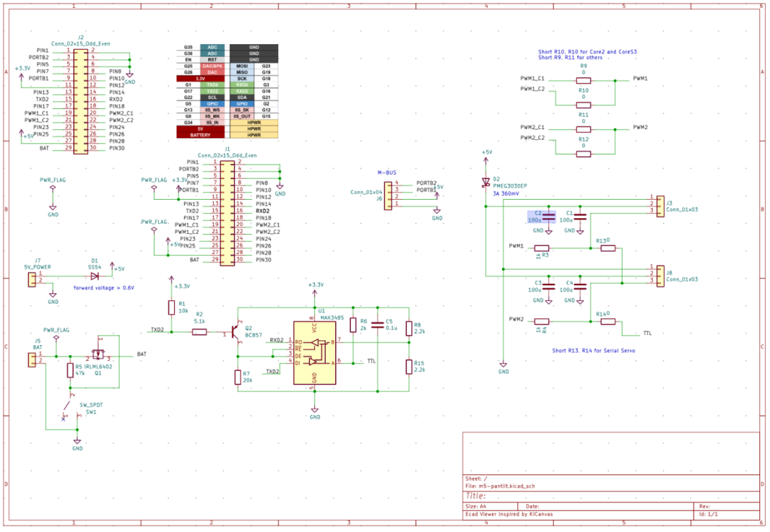Click the SDA cell in pinout table
The height and width of the screenshot is (532, 770).
242,97
